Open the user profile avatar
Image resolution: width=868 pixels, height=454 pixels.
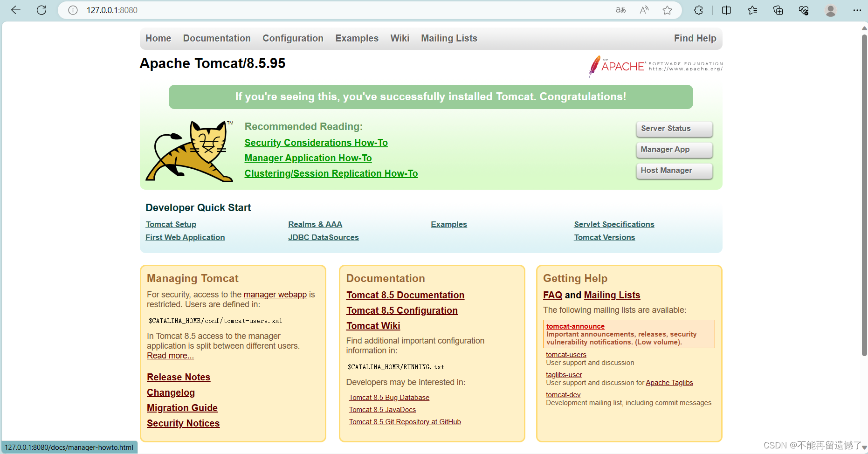pyautogui.click(x=830, y=10)
